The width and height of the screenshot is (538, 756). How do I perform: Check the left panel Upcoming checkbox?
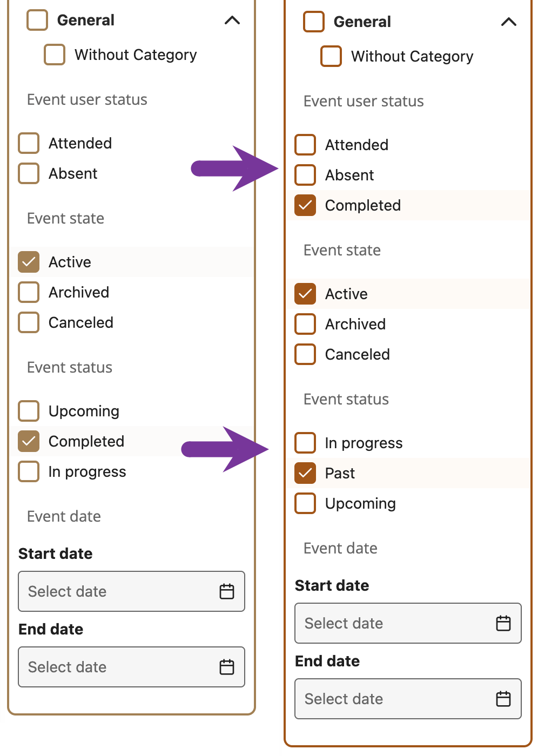pyautogui.click(x=29, y=411)
